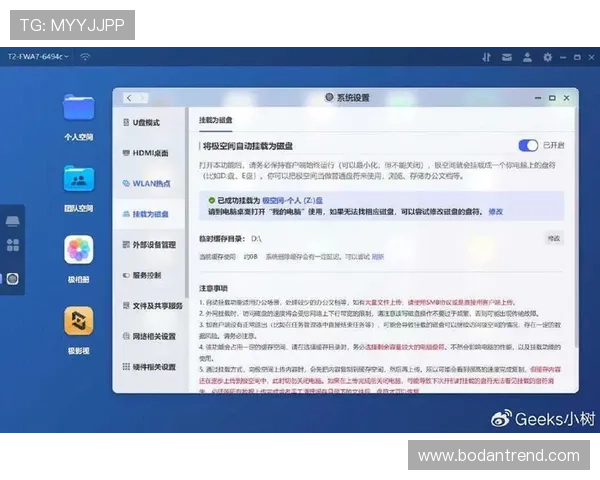The height and width of the screenshot is (480, 600).
Task: Click the Wi-Fi connection status icon
Action: (85, 57)
